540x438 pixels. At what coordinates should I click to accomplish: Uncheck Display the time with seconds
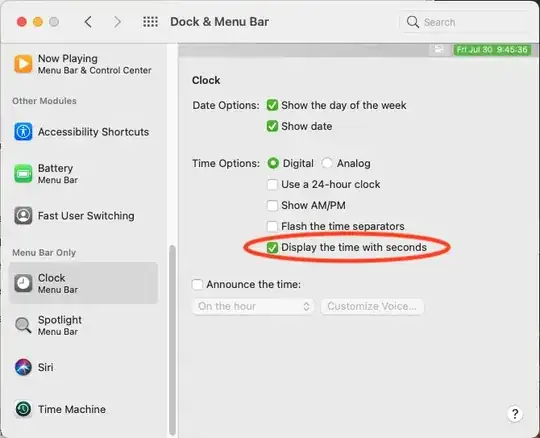pos(272,247)
